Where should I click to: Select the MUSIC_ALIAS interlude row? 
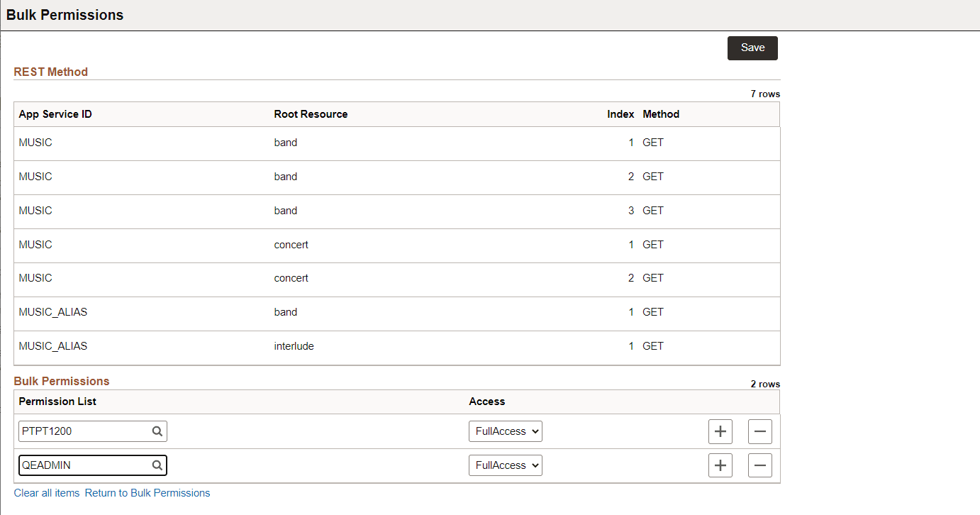(x=294, y=345)
